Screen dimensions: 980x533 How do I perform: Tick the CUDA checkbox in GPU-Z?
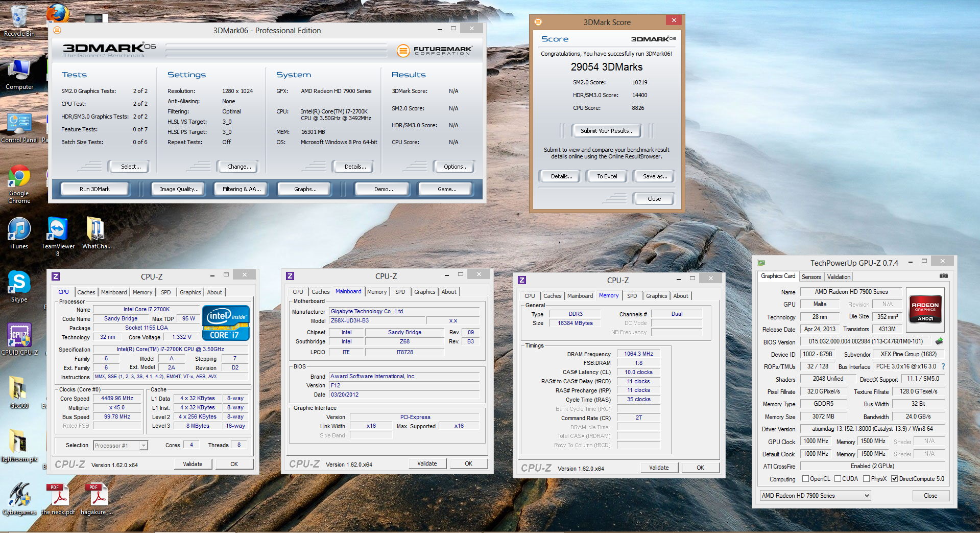tap(838, 479)
